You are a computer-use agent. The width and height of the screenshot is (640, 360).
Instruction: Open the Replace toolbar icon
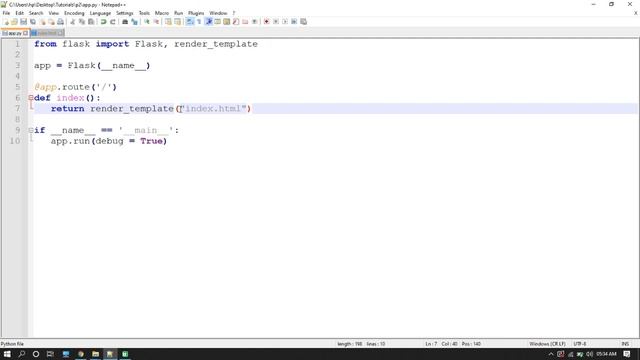pos(134,22)
